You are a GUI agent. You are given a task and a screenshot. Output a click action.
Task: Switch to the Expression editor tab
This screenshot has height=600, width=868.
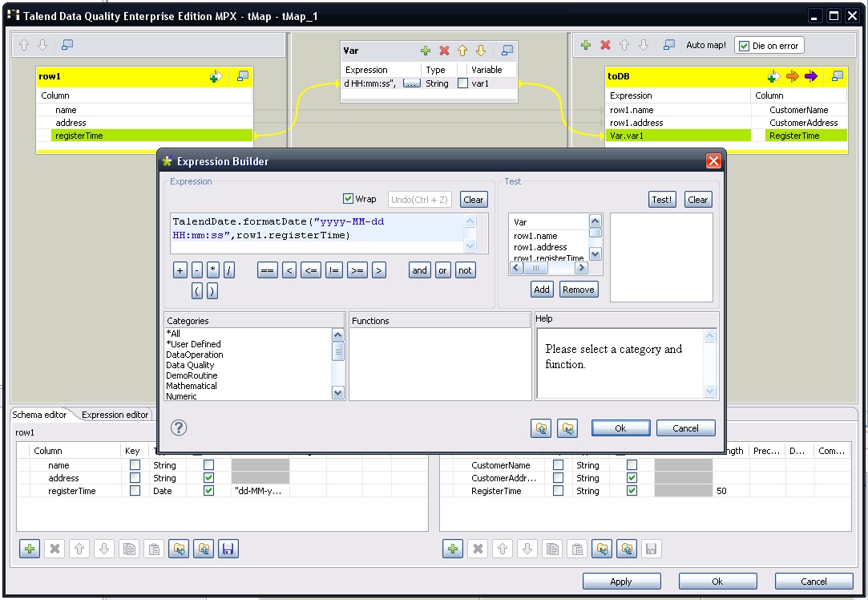tap(115, 415)
